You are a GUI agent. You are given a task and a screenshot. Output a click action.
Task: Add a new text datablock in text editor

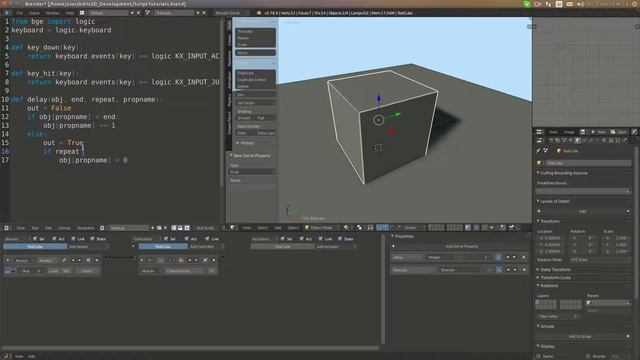153,228
